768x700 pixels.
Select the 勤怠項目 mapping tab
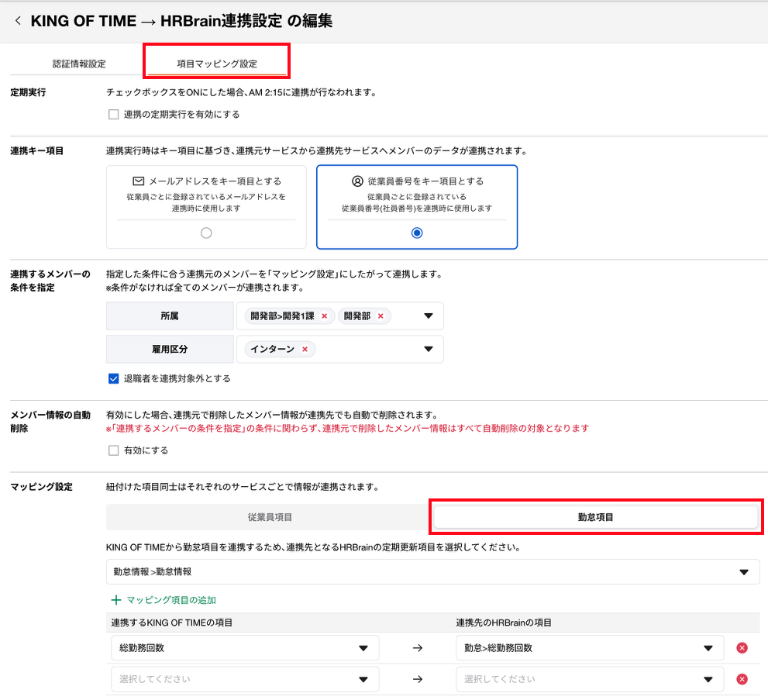point(595,517)
